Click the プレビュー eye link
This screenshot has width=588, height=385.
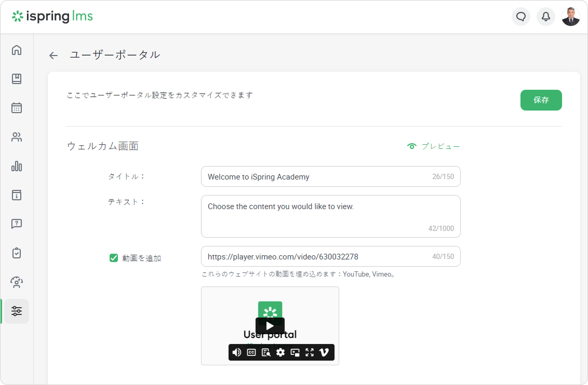tap(434, 146)
